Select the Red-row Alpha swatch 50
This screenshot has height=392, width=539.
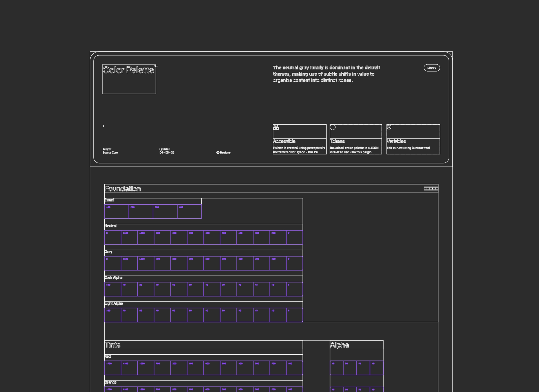(350, 368)
